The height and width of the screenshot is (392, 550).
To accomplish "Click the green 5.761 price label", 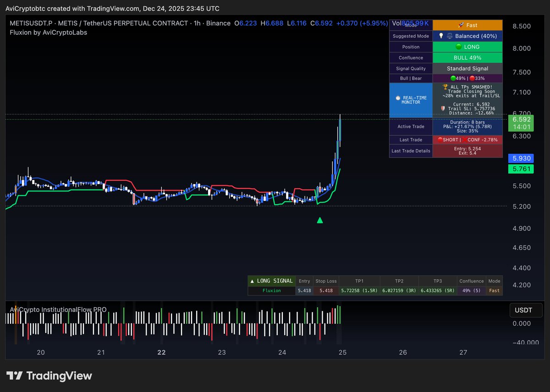I will click(x=522, y=169).
